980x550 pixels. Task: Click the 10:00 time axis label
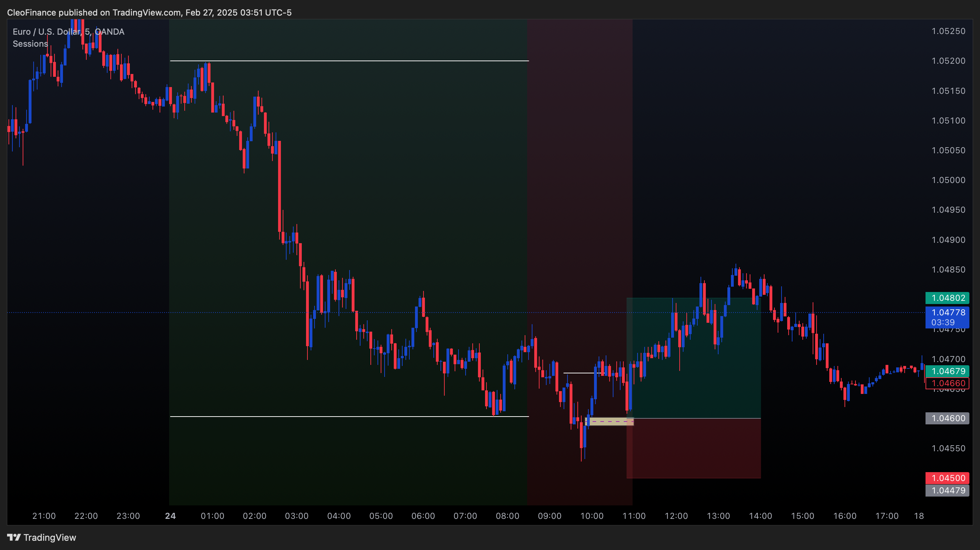coord(592,516)
